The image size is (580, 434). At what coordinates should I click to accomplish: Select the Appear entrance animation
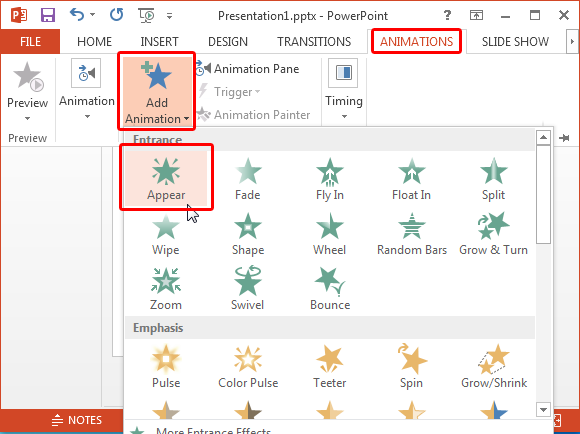click(x=166, y=178)
